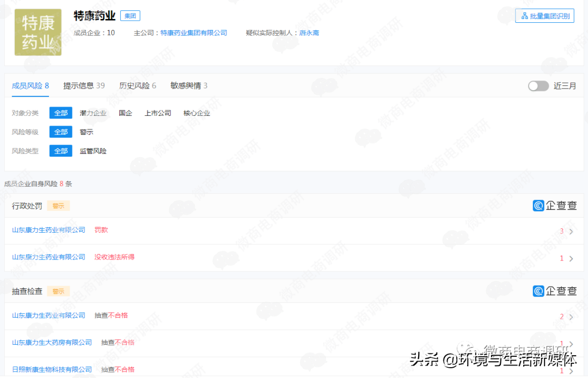Select 全部 in 风险类型 filter

pyautogui.click(x=61, y=151)
